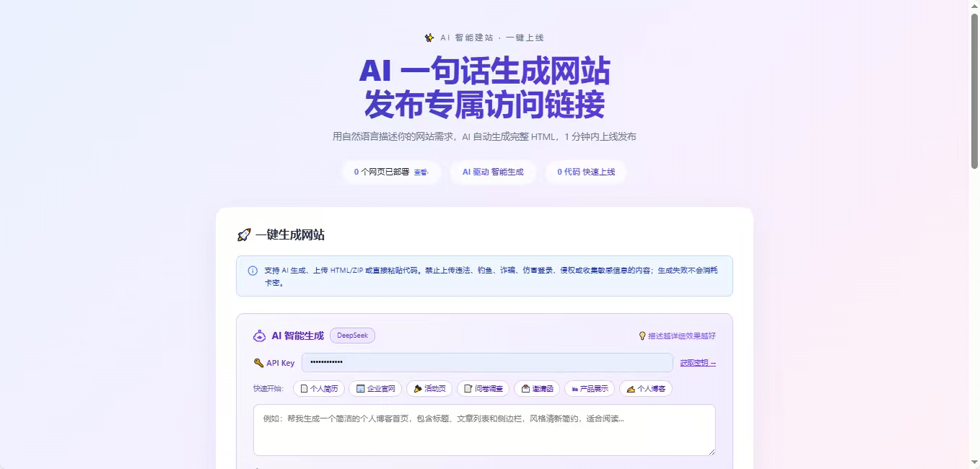Pick the 活动页 quick start template
This screenshot has height=469, width=980.
tap(429, 389)
